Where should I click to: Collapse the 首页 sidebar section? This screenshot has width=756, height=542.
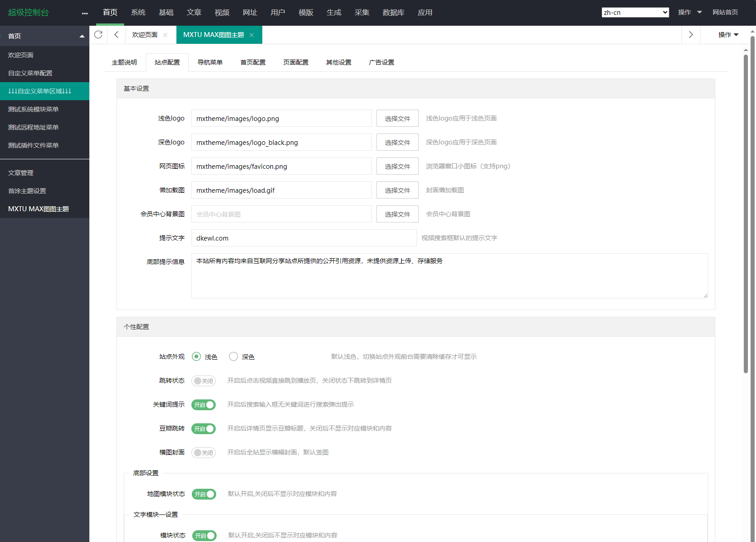[82, 35]
